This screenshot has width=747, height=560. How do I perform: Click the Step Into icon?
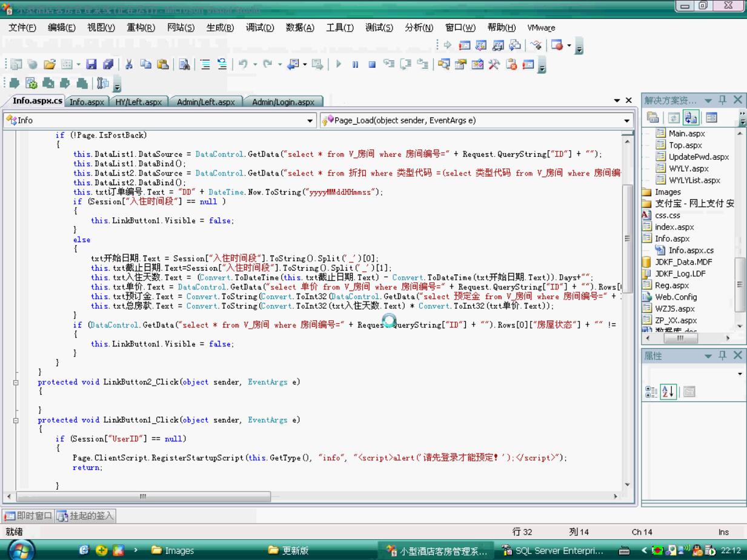tap(390, 64)
